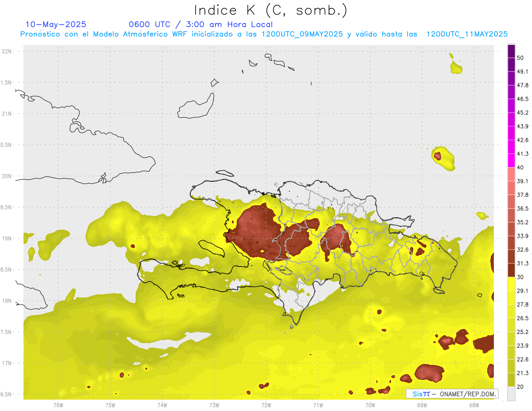Click the "31.3" value on color scale
This screenshot has width=532, height=411.
[523, 263]
